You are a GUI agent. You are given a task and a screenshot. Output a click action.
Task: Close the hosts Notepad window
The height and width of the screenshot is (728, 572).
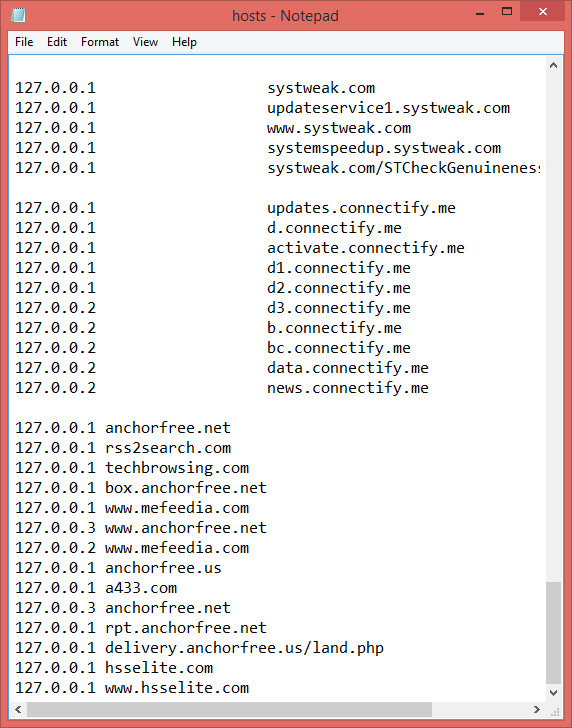click(x=542, y=13)
